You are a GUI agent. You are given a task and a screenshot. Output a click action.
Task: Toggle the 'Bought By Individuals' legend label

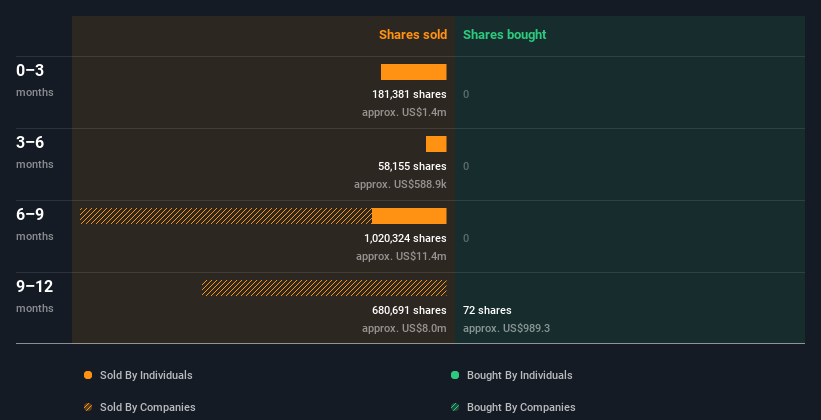tap(519, 375)
